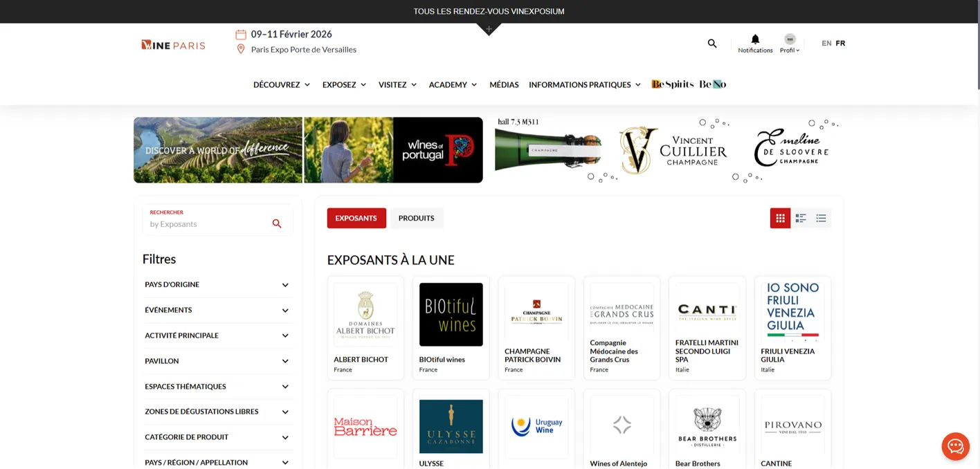Click the red search icon in Rechercher box
The width and height of the screenshot is (980, 469).
click(x=277, y=223)
